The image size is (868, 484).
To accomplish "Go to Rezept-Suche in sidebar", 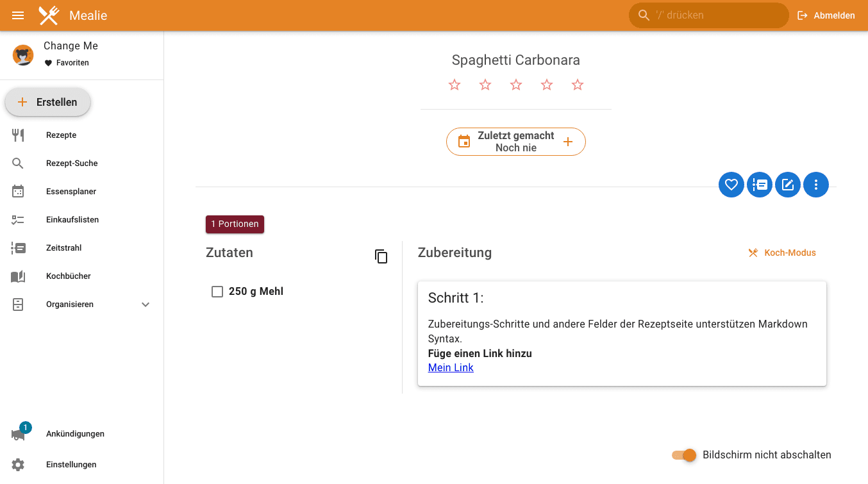I will click(x=82, y=163).
